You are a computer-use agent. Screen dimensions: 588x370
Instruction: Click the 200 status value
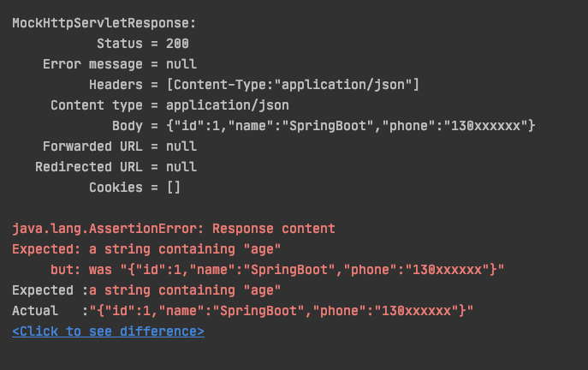(178, 44)
